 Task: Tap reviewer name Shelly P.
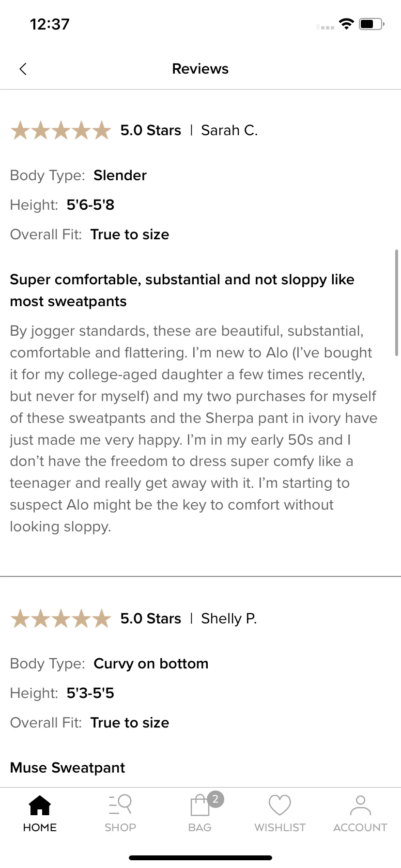[229, 619]
